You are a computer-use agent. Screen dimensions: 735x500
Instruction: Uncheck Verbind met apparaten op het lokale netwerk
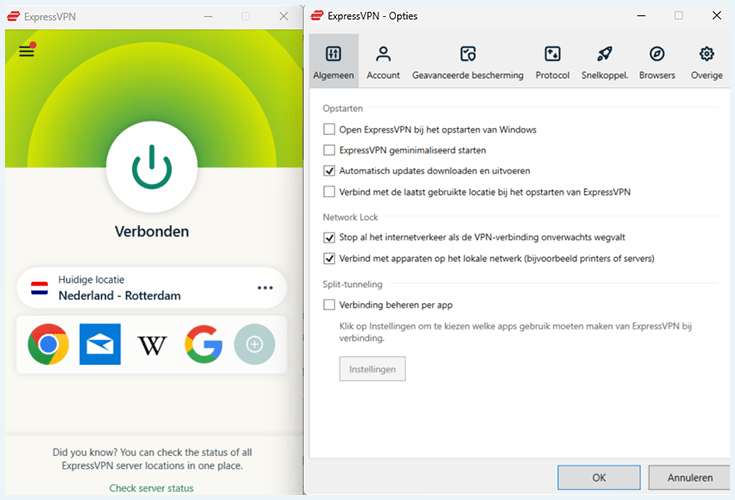(330, 259)
